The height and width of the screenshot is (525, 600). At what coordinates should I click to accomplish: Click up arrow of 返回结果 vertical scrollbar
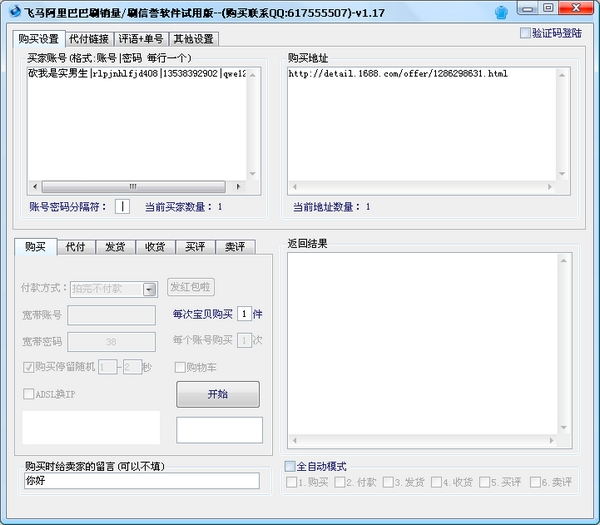[x=564, y=261]
